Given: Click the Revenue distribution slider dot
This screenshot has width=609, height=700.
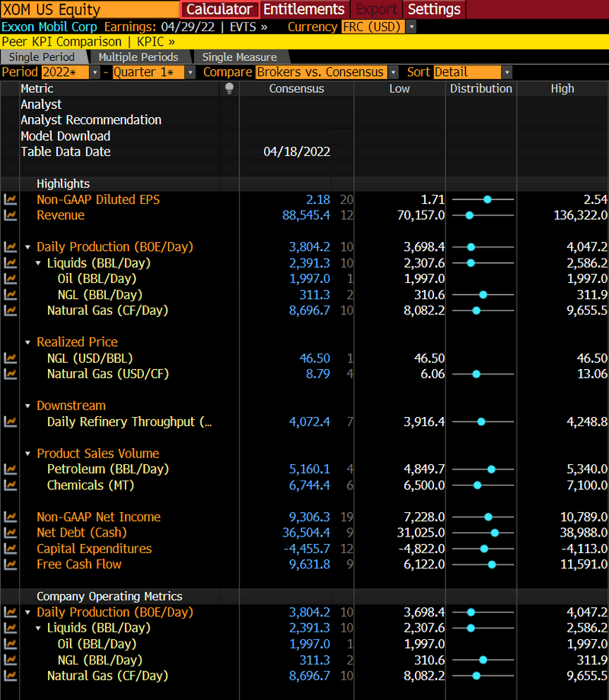Looking at the screenshot, I should (x=469, y=215).
